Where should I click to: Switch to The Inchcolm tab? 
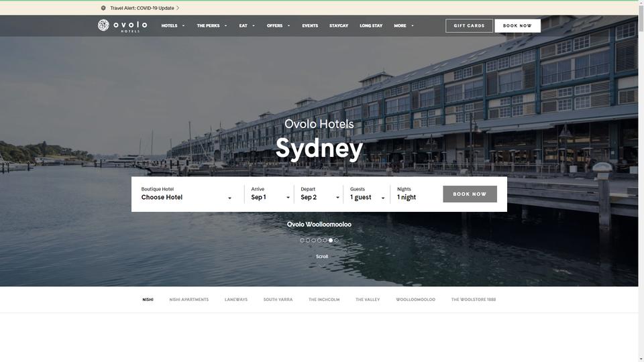(324, 300)
